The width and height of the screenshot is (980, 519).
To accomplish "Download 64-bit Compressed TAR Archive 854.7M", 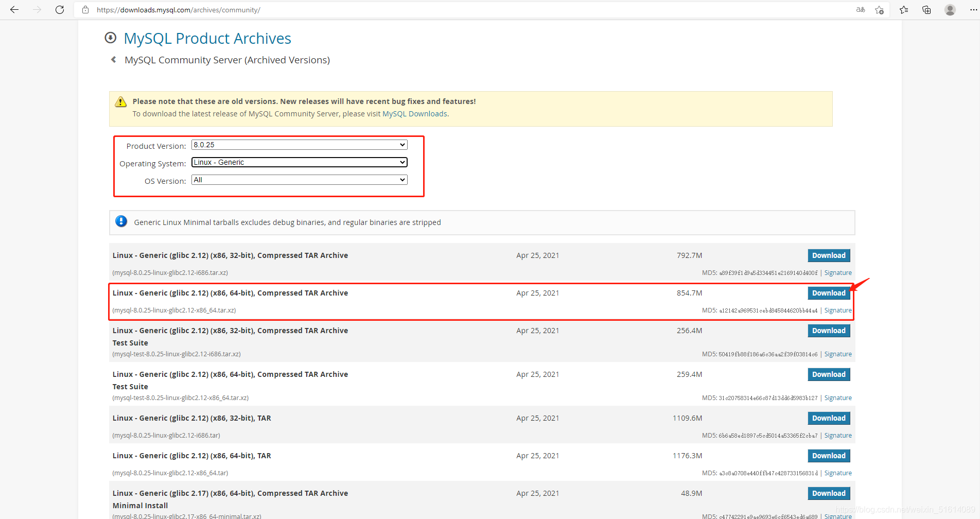I will (x=829, y=293).
